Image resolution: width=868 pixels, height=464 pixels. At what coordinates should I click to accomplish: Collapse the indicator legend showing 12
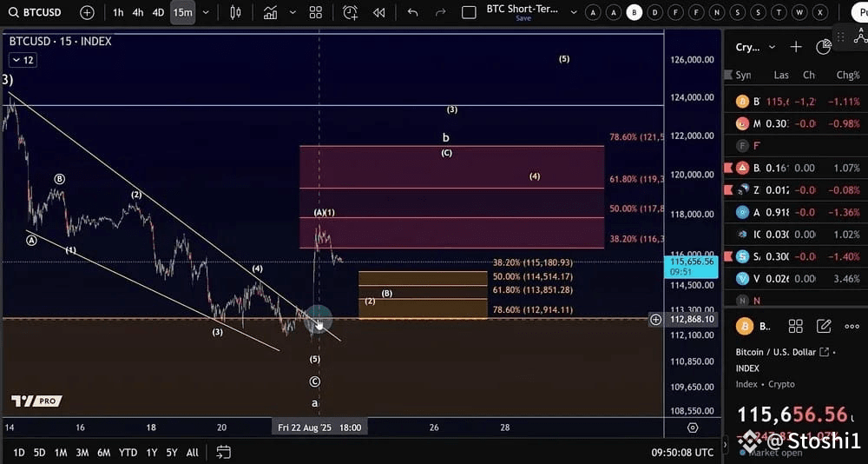point(23,60)
